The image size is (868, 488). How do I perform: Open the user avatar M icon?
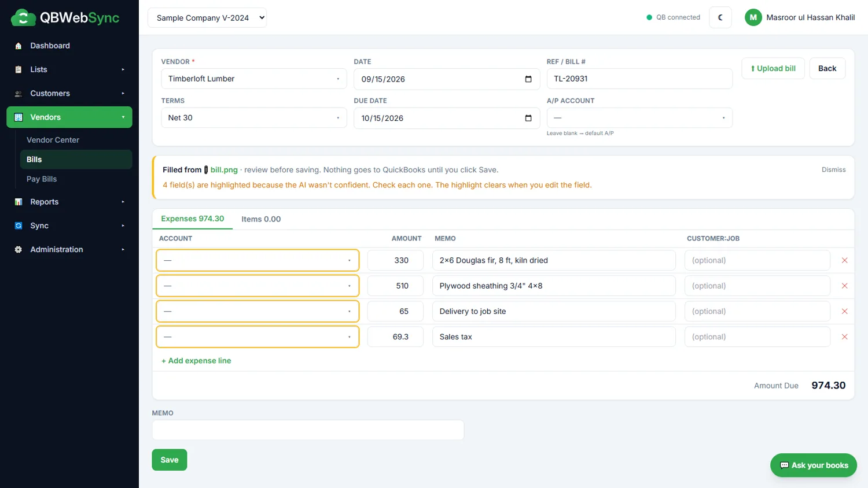pyautogui.click(x=753, y=17)
